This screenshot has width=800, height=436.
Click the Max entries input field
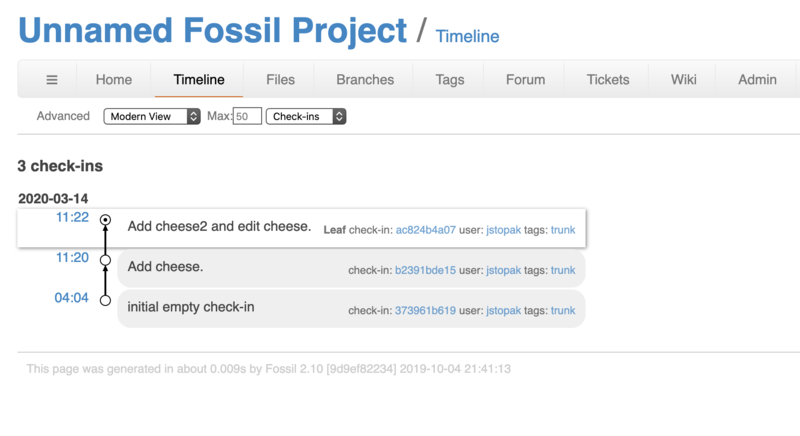247,116
